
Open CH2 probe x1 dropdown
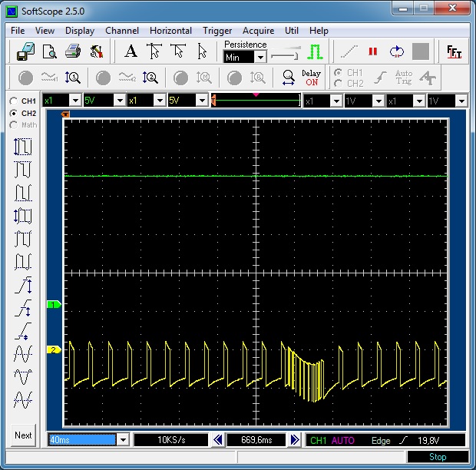[160, 101]
